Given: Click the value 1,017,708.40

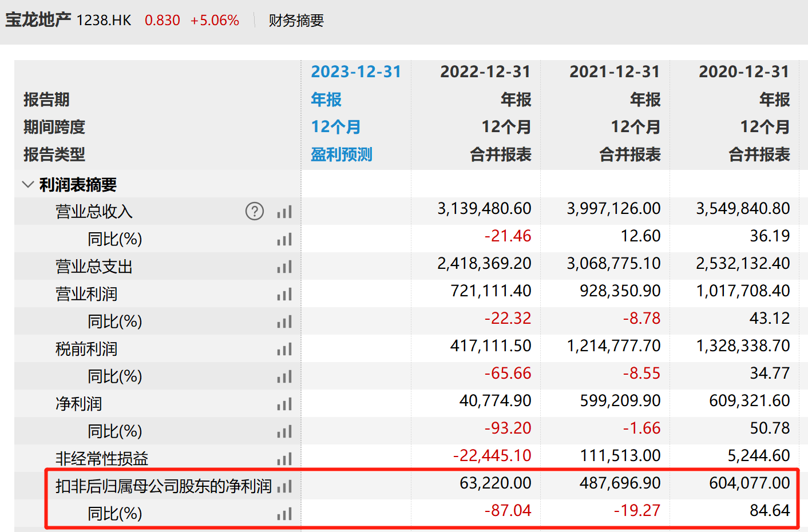Looking at the screenshot, I should (x=743, y=291).
